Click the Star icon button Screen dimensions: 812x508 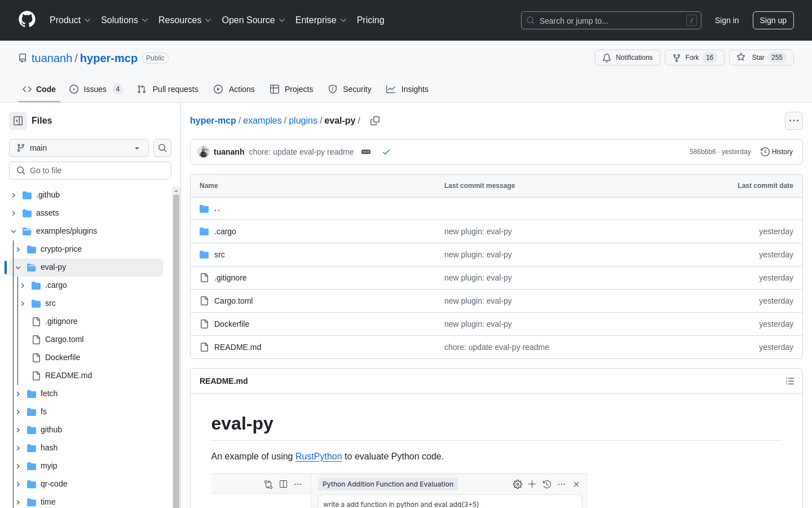click(761, 58)
